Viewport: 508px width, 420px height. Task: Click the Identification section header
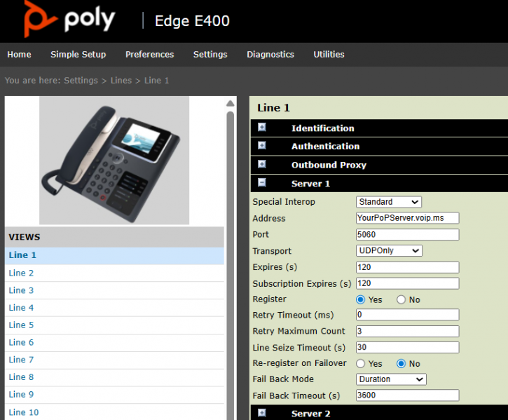click(379, 128)
